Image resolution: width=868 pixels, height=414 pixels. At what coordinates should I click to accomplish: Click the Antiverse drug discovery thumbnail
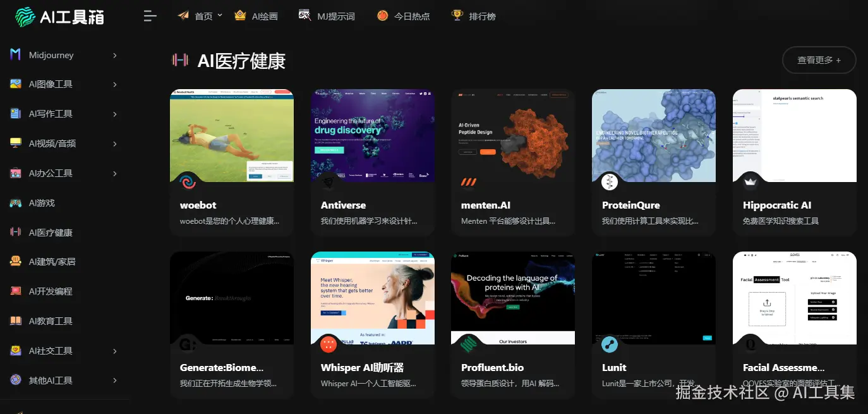373,135
